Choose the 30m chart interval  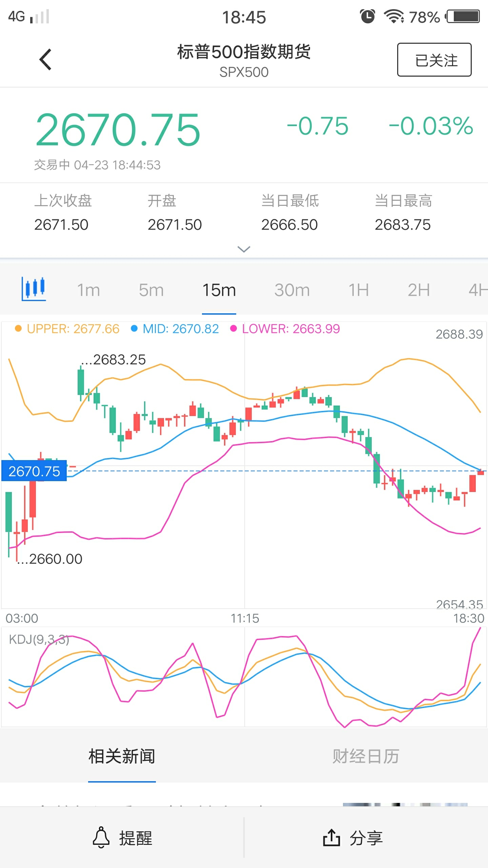pyautogui.click(x=292, y=290)
